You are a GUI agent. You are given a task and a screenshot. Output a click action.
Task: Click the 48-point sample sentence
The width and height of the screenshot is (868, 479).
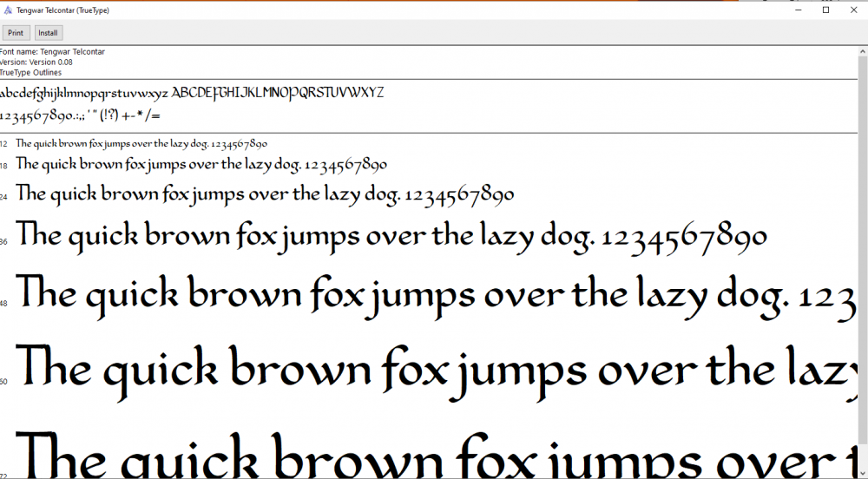pyautogui.click(x=437, y=298)
